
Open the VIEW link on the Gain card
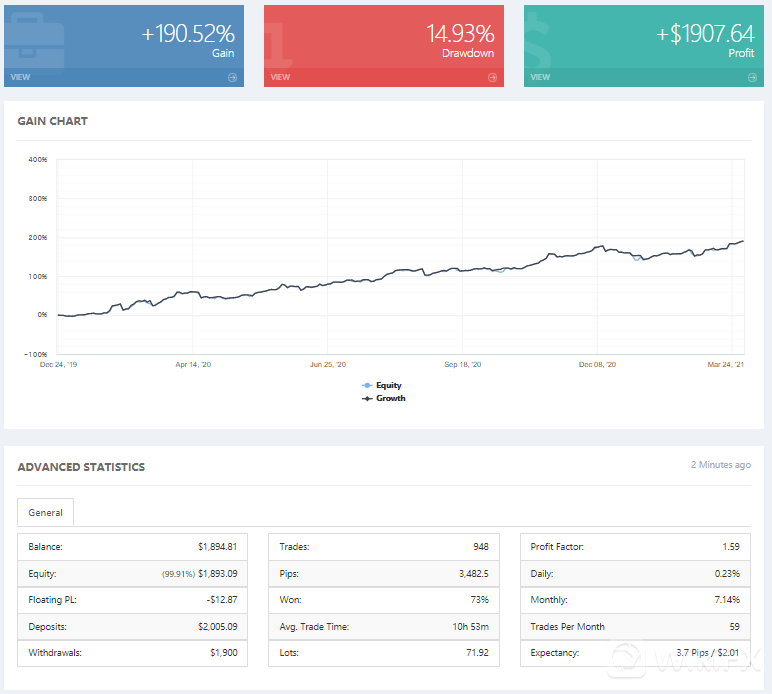pyautogui.click(x=20, y=77)
